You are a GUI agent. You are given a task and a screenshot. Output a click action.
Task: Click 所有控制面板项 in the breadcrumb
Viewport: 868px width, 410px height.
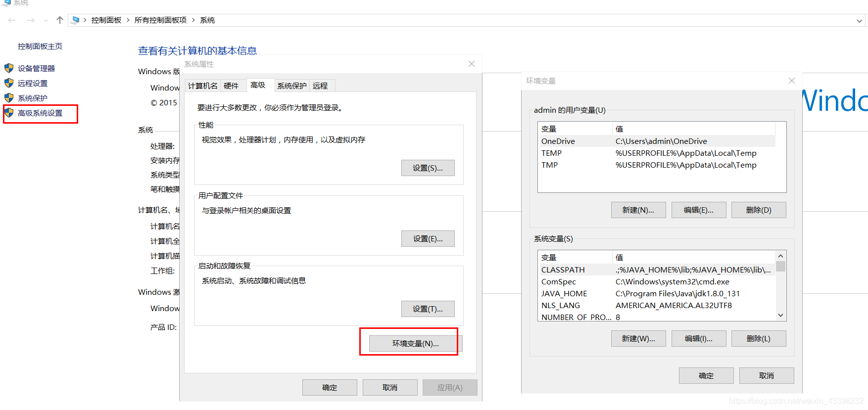point(161,20)
